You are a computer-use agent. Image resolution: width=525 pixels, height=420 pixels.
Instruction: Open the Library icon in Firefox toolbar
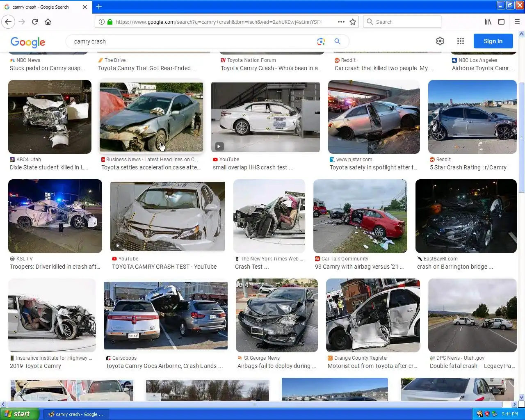(488, 22)
